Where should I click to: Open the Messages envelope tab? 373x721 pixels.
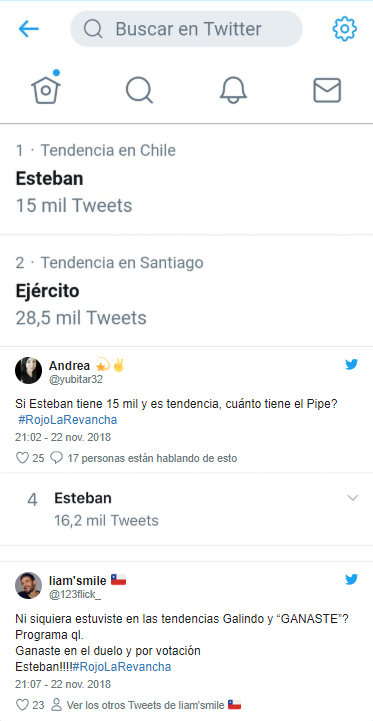(x=327, y=90)
